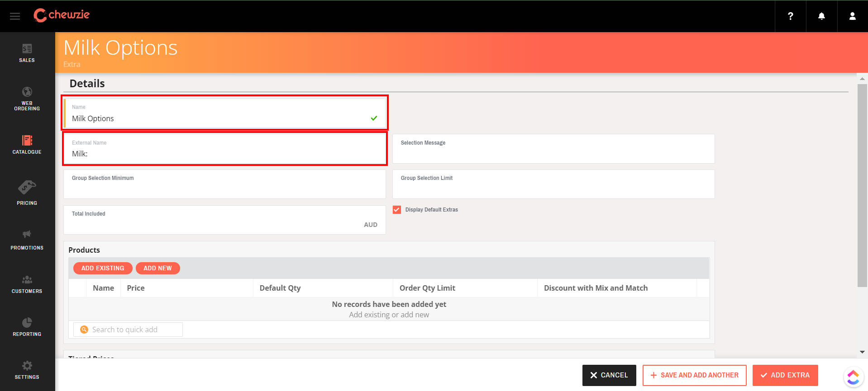
Task: Open the Reporting section
Action: point(27,327)
